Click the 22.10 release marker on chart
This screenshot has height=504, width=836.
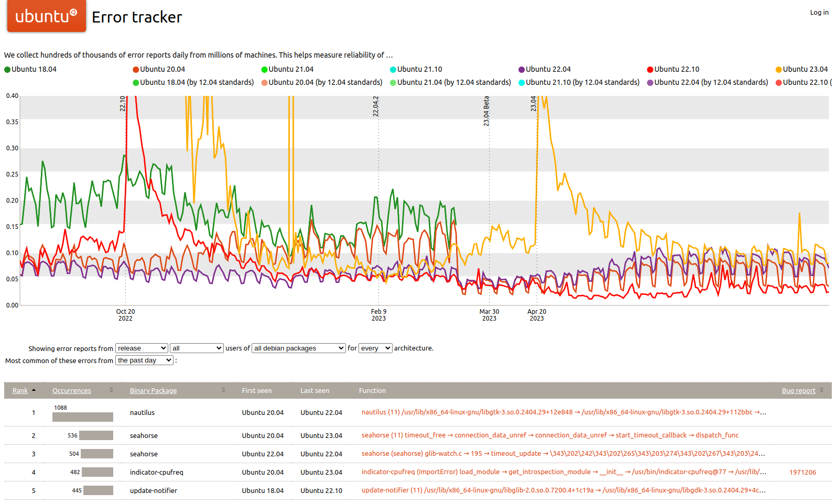pyautogui.click(x=123, y=103)
